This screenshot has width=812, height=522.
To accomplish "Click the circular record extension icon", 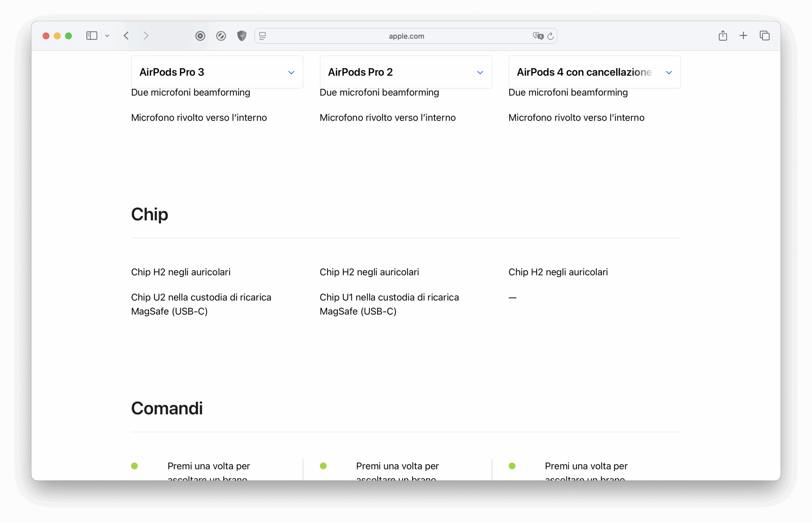I will [200, 35].
